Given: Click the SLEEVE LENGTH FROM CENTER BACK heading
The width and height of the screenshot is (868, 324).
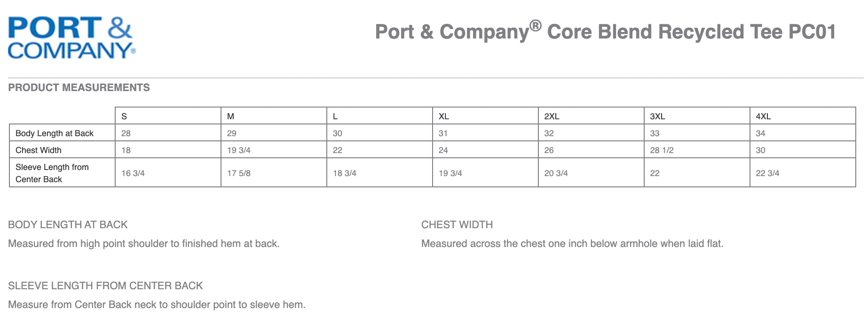Looking at the screenshot, I should point(105,286).
